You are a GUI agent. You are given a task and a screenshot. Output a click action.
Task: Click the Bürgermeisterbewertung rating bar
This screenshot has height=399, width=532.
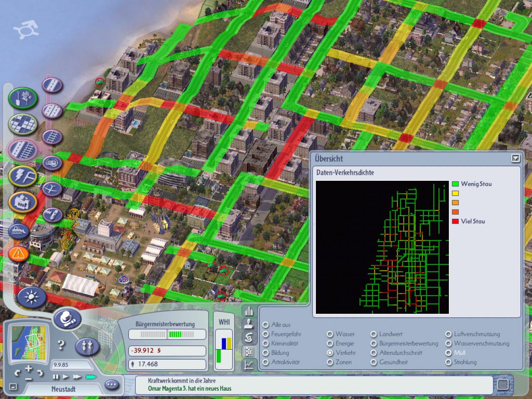167,334
